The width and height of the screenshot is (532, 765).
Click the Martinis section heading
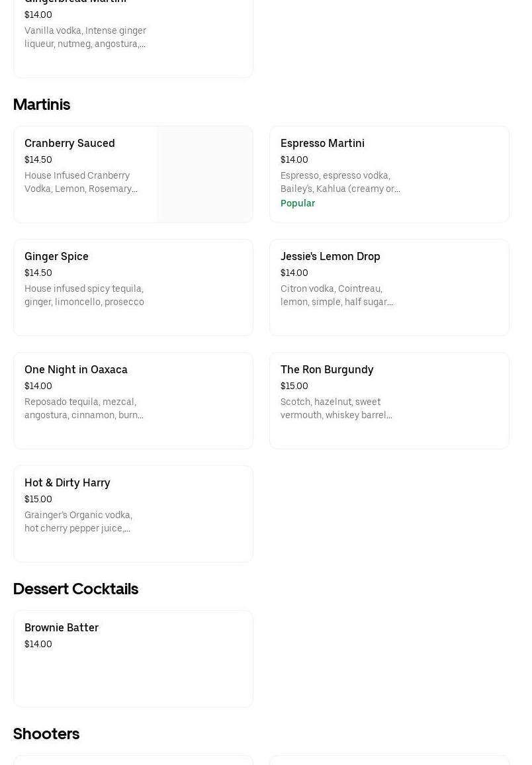[42, 105]
